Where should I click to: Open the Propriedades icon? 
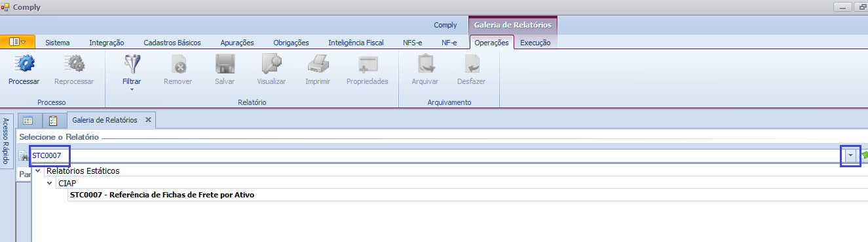coord(368,64)
